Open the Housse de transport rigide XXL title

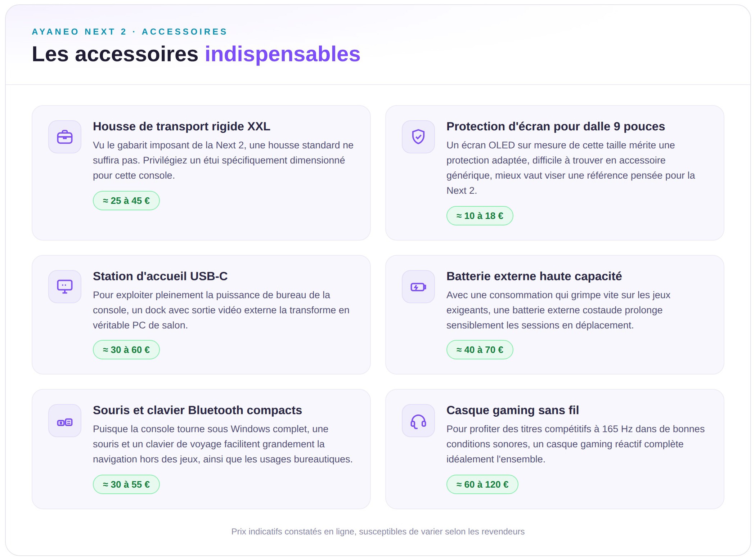(181, 126)
